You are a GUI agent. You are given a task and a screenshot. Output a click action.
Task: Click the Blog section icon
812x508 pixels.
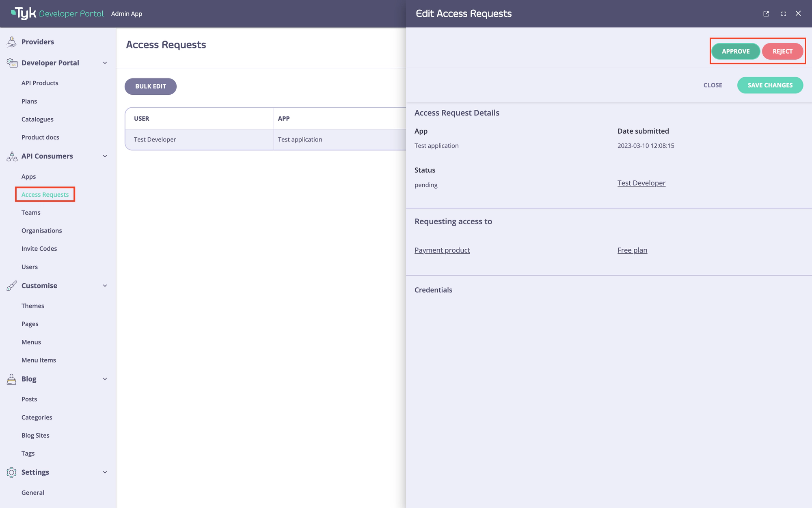coord(12,379)
